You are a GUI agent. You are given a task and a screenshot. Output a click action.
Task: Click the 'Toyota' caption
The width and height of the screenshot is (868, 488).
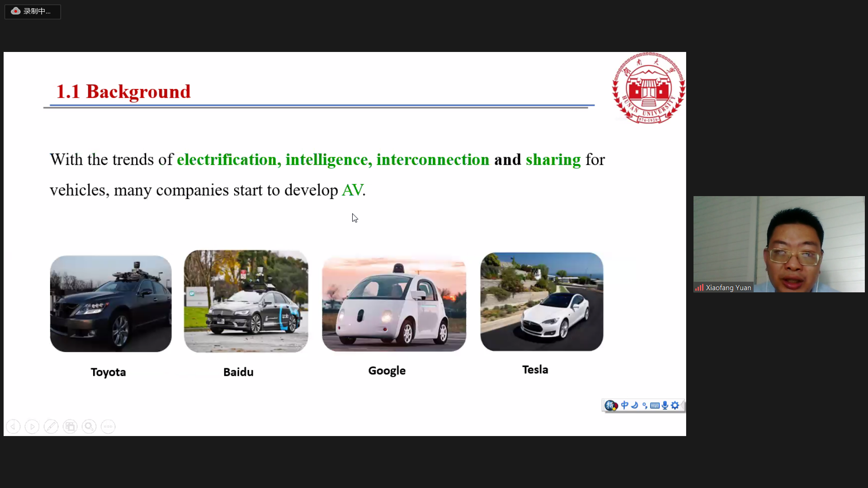click(108, 372)
